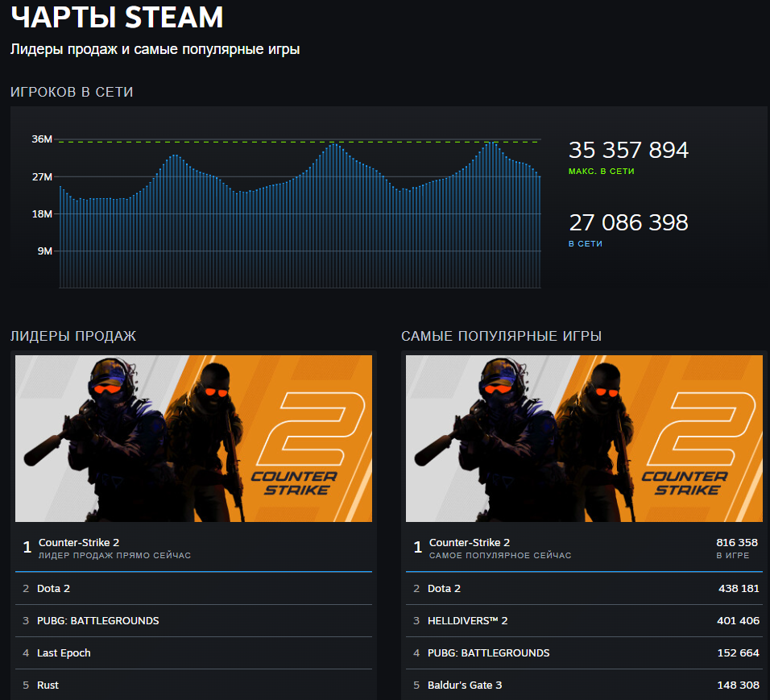Click the currently online value 27 086 398
This screenshot has width=770, height=700.
[x=628, y=222]
